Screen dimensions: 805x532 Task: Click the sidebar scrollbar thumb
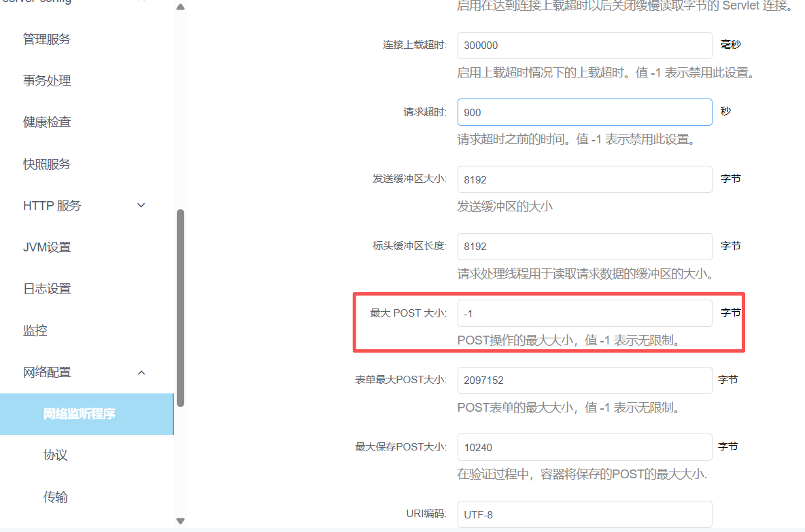pos(180,308)
